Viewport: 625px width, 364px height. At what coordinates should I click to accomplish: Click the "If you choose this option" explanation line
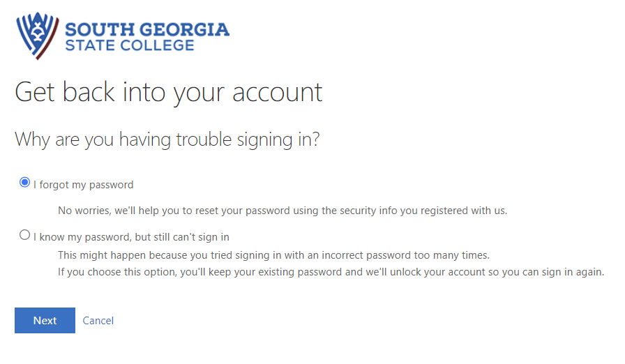tap(331, 271)
